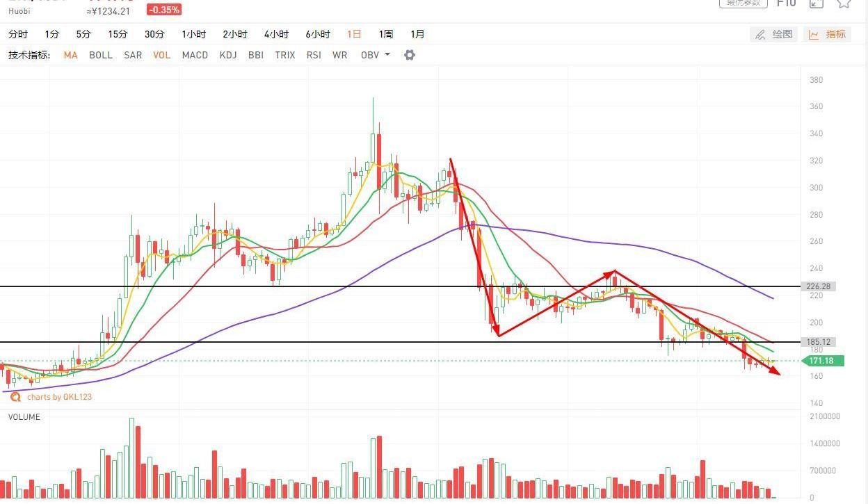Enable the BOLL indicator
The height and width of the screenshot is (504, 868).
(x=101, y=55)
